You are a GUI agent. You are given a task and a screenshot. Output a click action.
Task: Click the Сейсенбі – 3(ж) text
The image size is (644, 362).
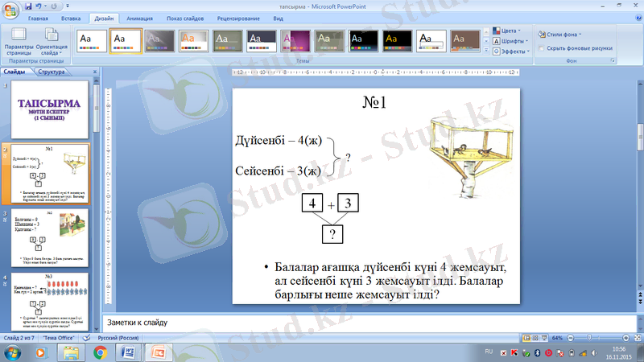[278, 171]
